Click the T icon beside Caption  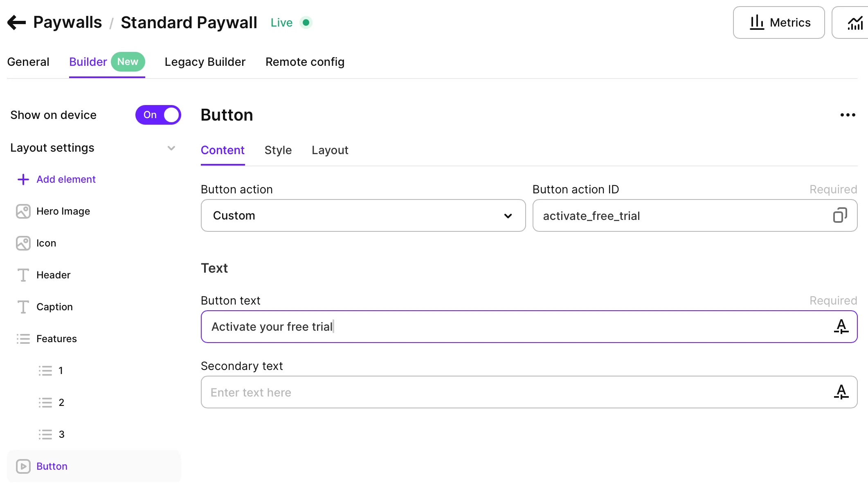23,307
